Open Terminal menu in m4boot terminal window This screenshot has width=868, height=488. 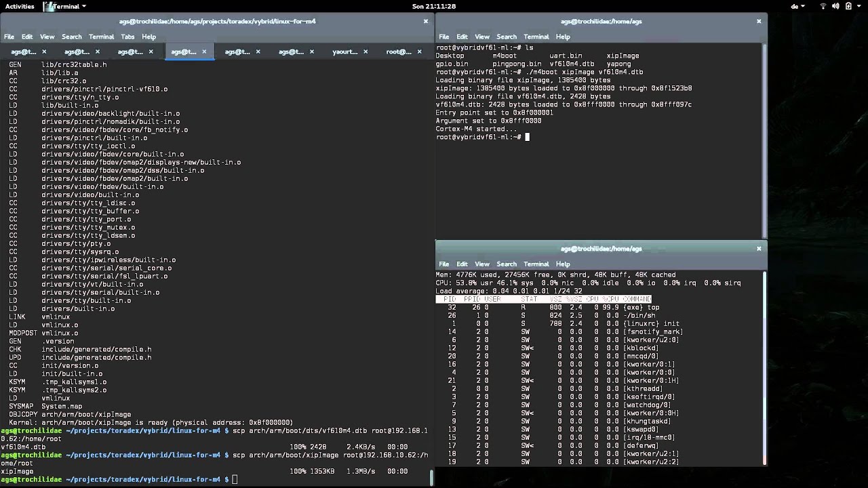click(x=536, y=37)
